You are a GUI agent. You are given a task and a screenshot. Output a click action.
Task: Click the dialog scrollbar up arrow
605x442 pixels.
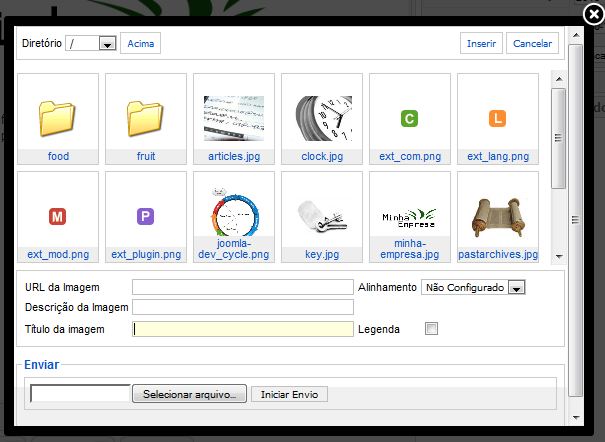click(x=576, y=35)
